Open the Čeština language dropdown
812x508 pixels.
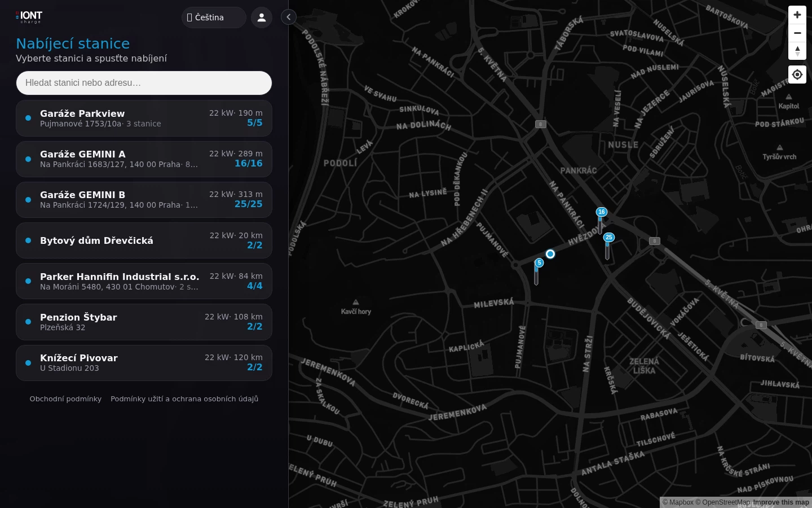pyautogui.click(x=214, y=17)
